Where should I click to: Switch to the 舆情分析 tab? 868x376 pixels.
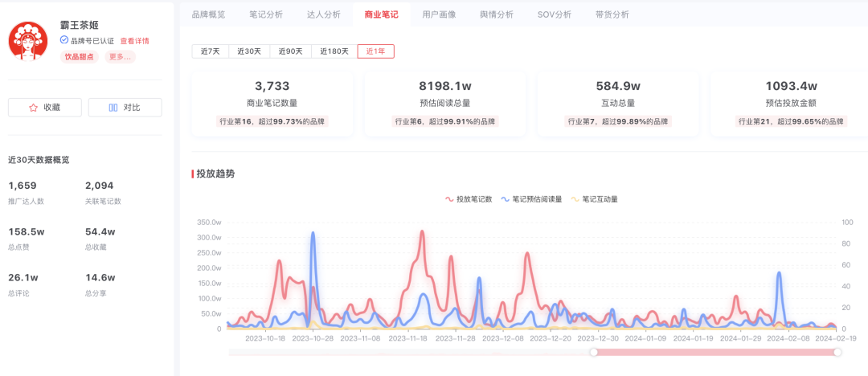tap(497, 14)
